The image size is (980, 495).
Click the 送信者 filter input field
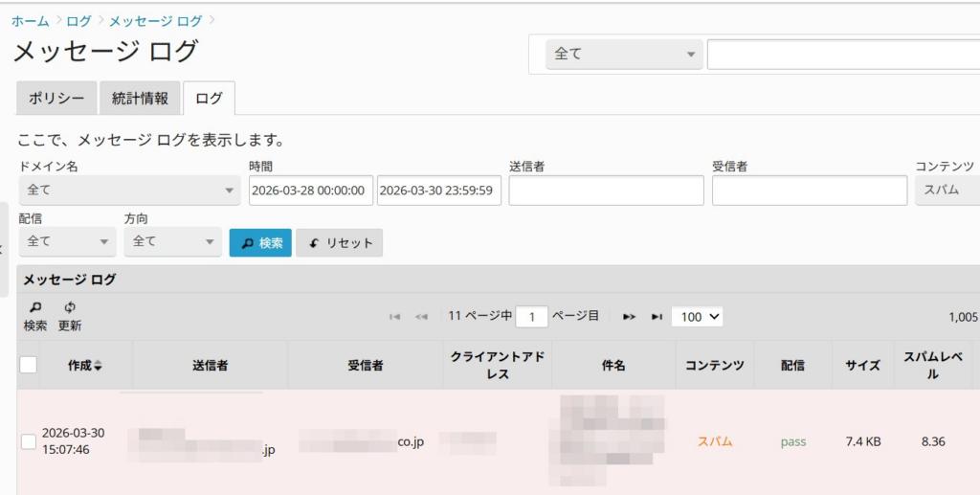pyautogui.click(x=606, y=191)
